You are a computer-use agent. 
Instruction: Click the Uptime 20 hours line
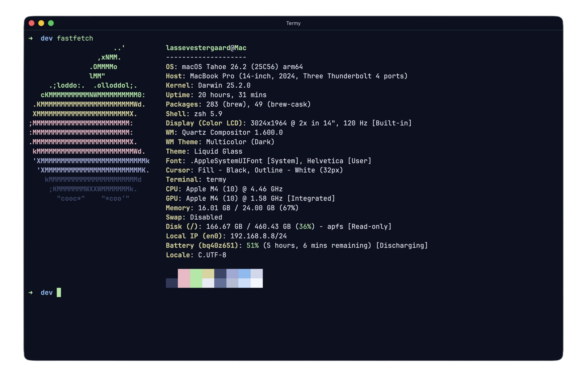click(x=216, y=95)
